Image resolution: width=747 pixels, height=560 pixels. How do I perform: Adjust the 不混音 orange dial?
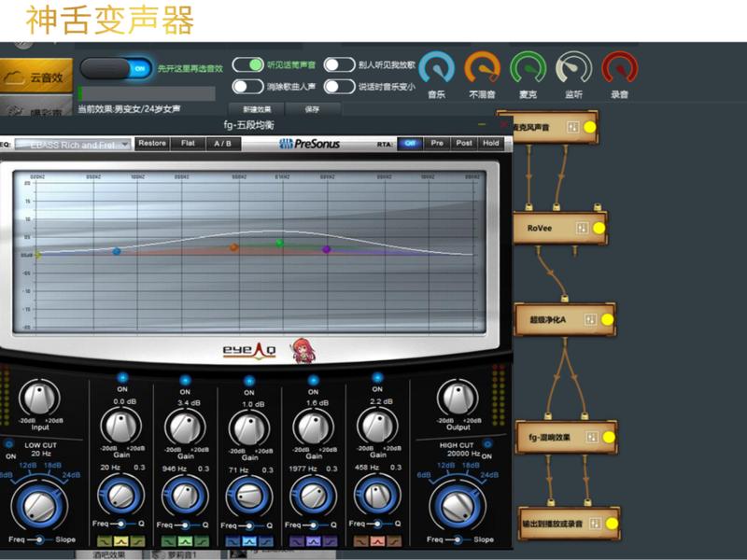[482, 69]
